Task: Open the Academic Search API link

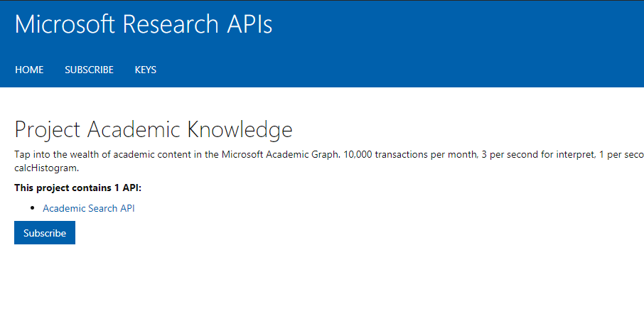Action: coord(89,208)
